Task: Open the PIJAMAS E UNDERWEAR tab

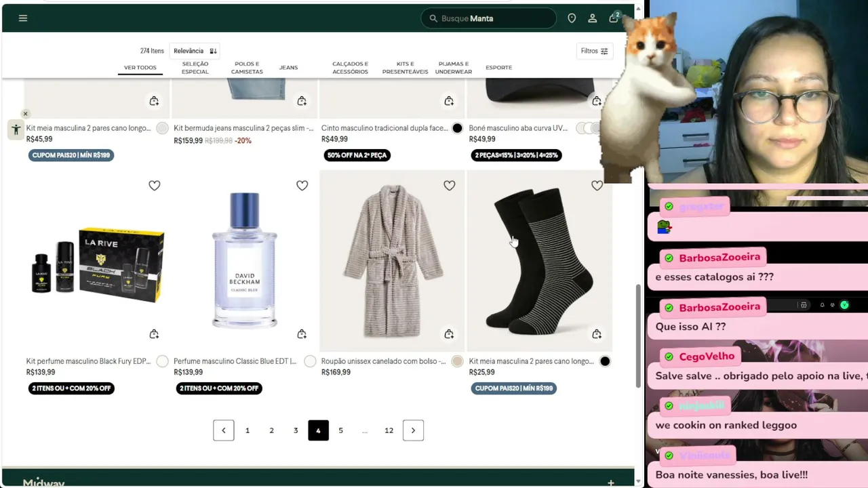Action: point(454,68)
